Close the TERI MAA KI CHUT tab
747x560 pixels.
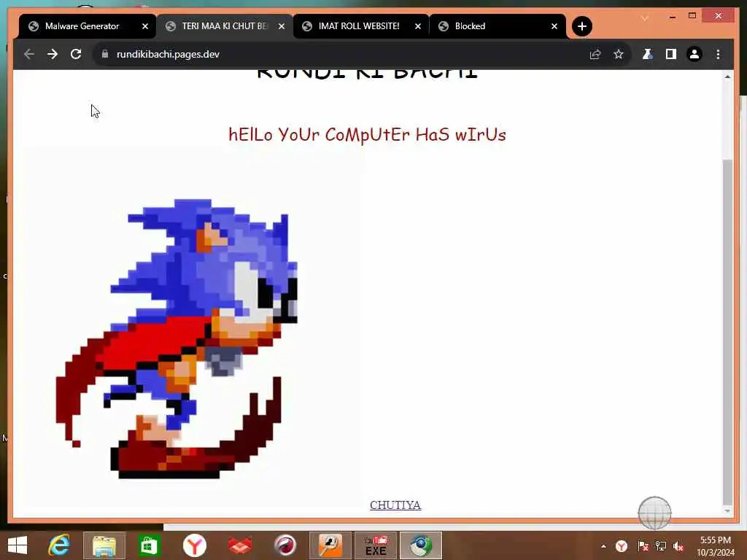282,26
